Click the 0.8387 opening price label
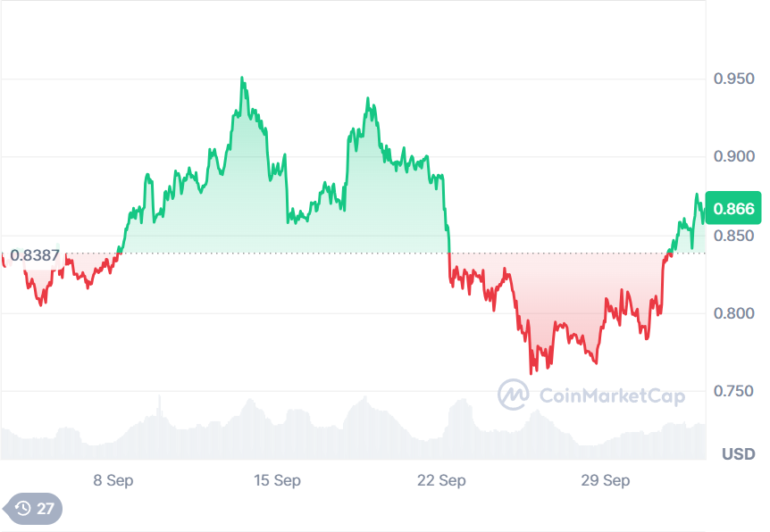The height and width of the screenshot is (532, 770). 35,254
